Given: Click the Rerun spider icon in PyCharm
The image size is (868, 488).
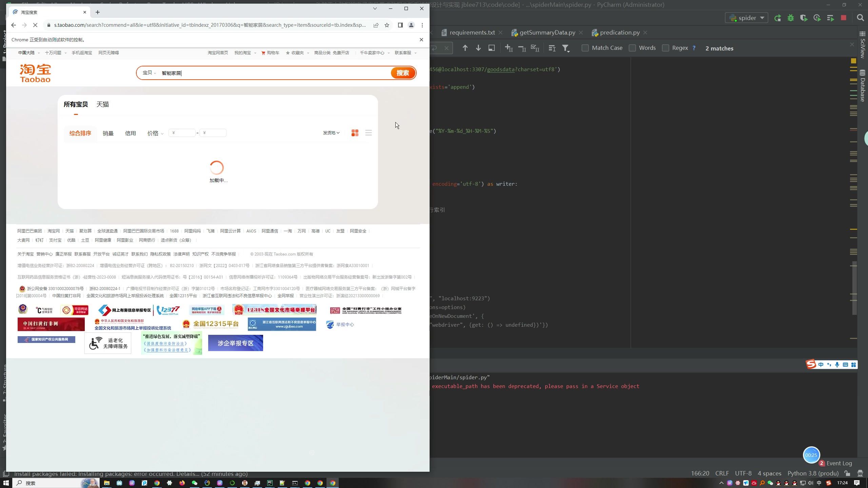Looking at the screenshot, I should point(777,18).
